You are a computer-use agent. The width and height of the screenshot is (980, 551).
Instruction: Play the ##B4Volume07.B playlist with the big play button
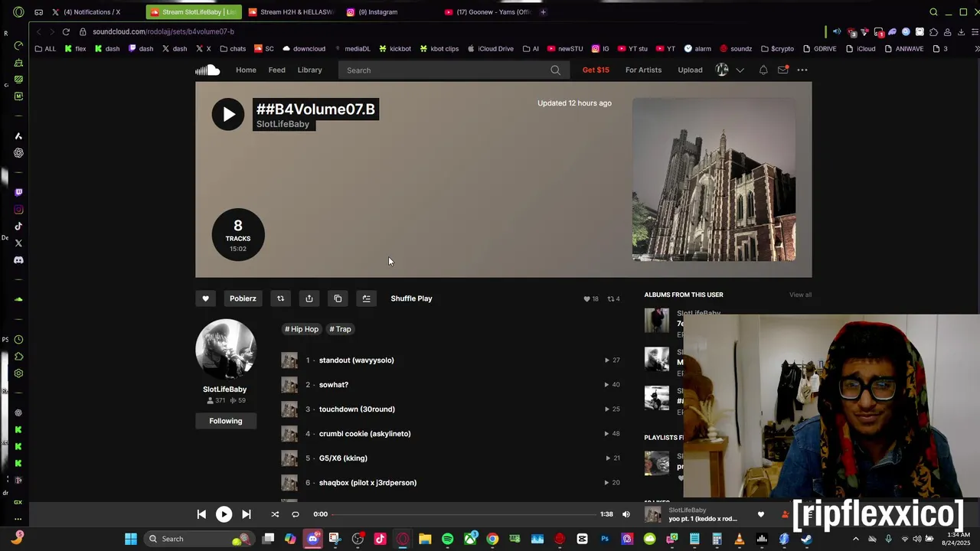pyautogui.click(x=228, y=115)
